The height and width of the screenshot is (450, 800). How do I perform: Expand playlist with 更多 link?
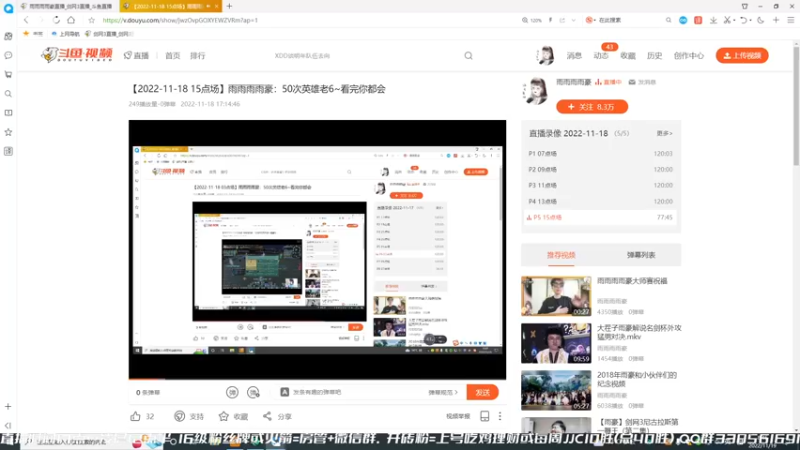click(x=664, y=133)
